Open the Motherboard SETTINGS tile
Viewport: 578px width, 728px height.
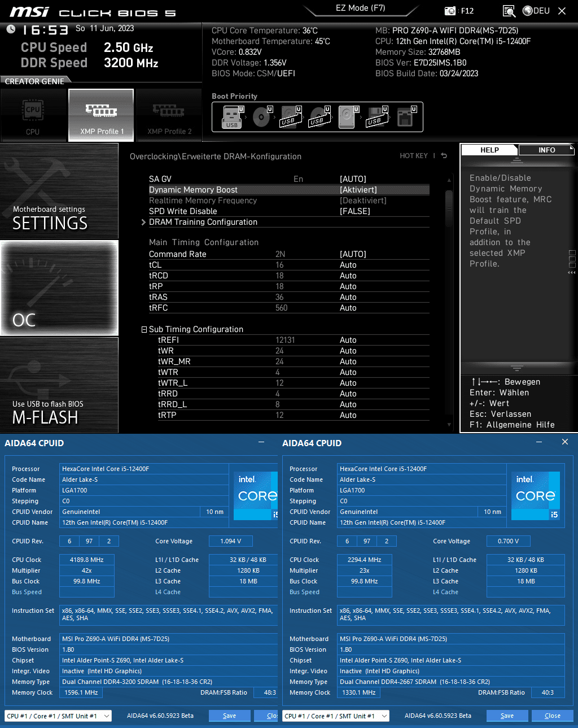[59, 191]
